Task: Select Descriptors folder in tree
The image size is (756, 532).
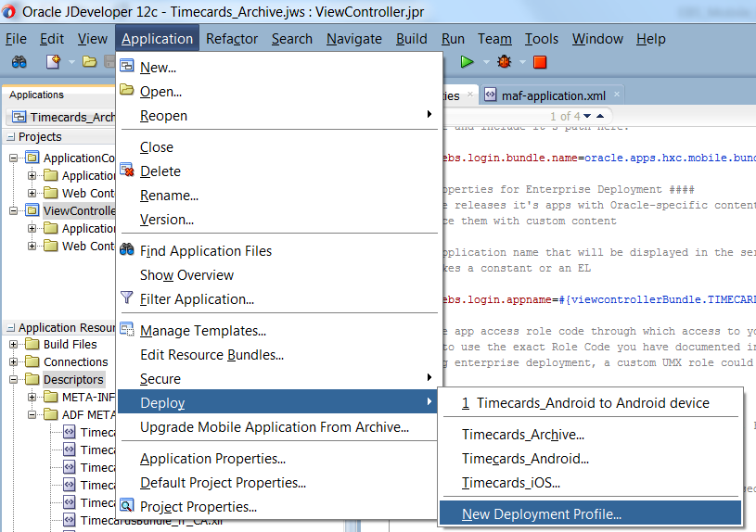Action: pos(73,379)
